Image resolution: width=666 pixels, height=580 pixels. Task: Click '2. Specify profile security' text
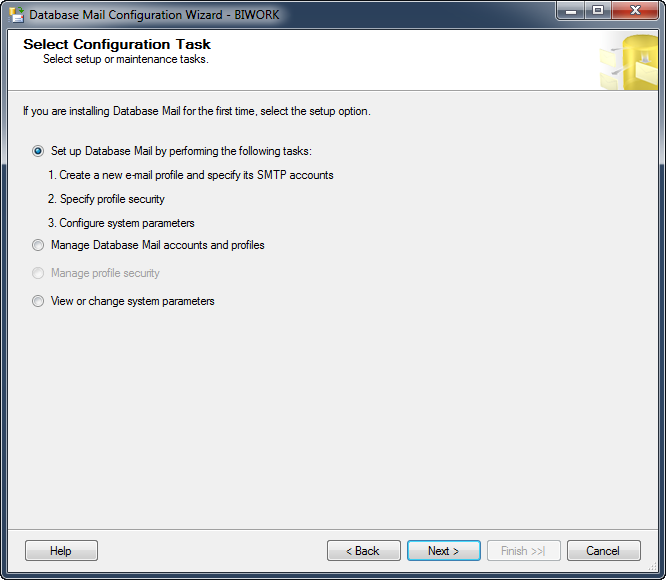106,199
